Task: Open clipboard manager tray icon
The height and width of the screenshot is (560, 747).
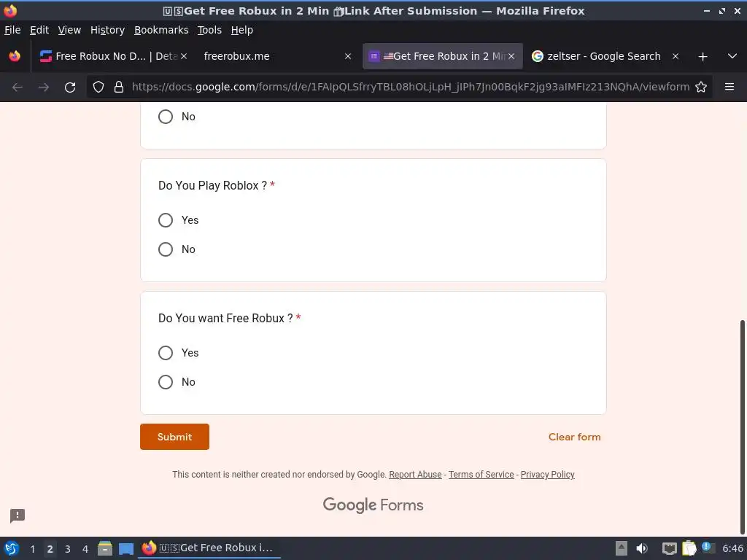Action: pyautogui.click(x=689, y=548)
